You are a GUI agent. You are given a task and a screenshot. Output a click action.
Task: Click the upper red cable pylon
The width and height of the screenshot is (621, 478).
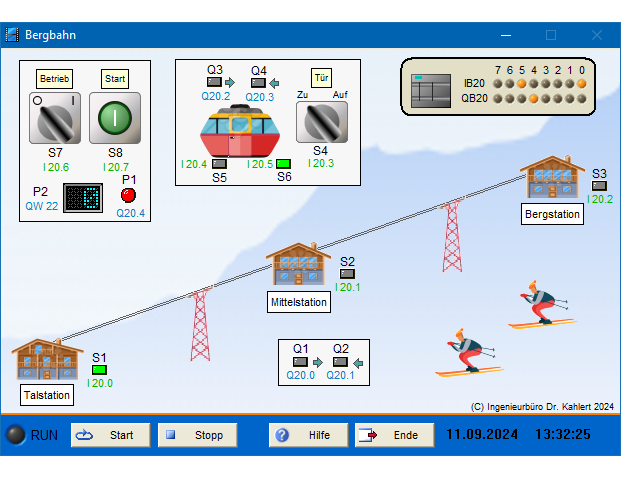[x=452, y=235]
